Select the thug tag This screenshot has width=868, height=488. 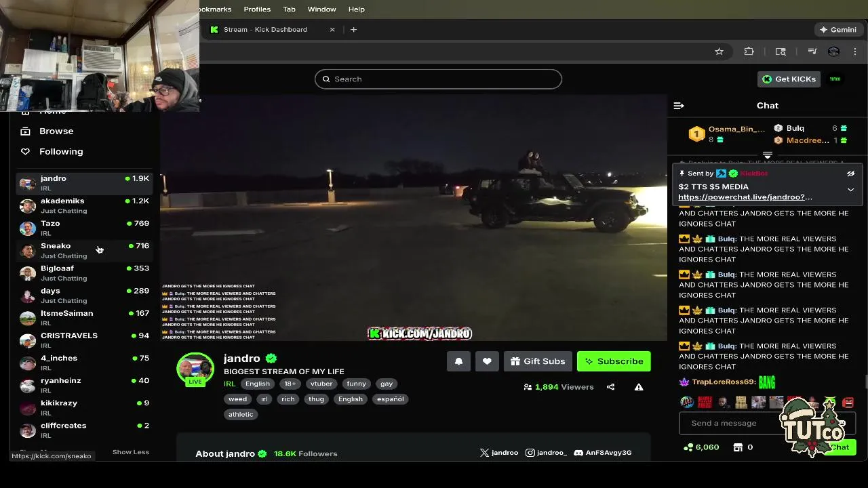pos(317,399)
